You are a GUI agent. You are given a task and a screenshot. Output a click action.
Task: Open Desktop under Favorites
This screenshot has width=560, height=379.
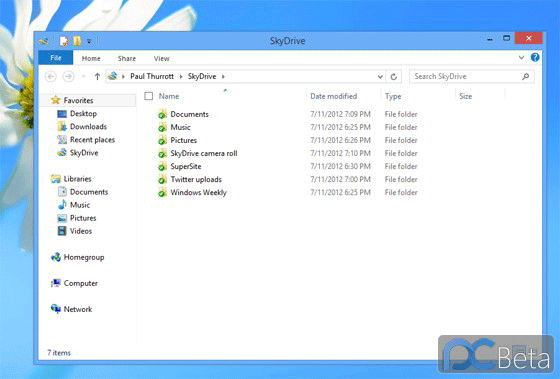pyautogui.click(x=83, y=114)
